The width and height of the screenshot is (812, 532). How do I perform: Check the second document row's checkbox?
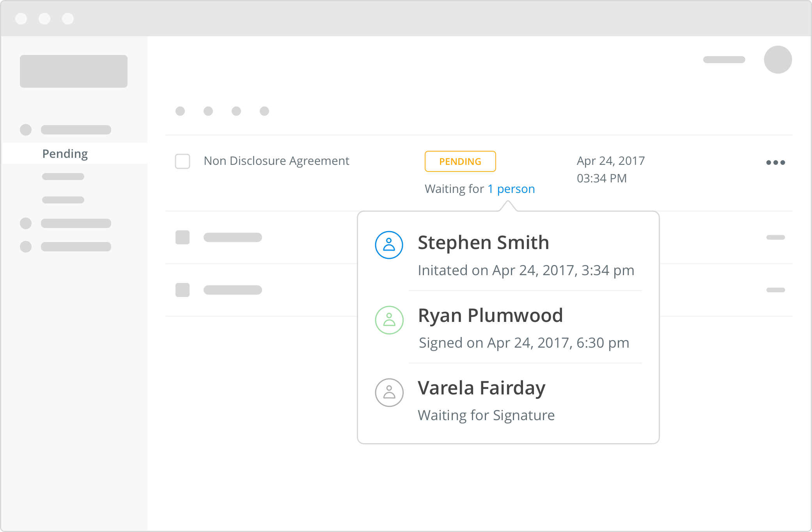click(x=182, y=237)
